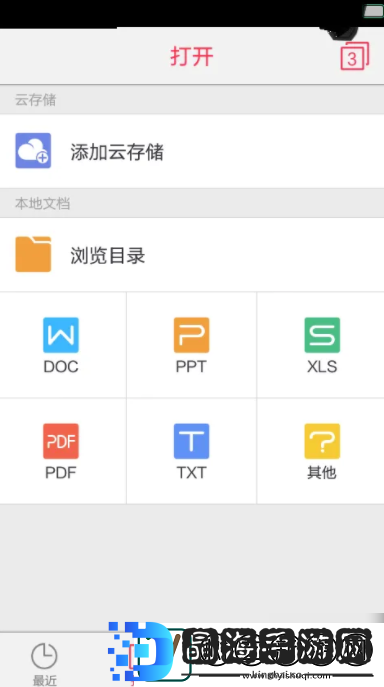This screenshot has width=384, height=687.
Task: Select the green XLS file type icon
Action: 322,335
